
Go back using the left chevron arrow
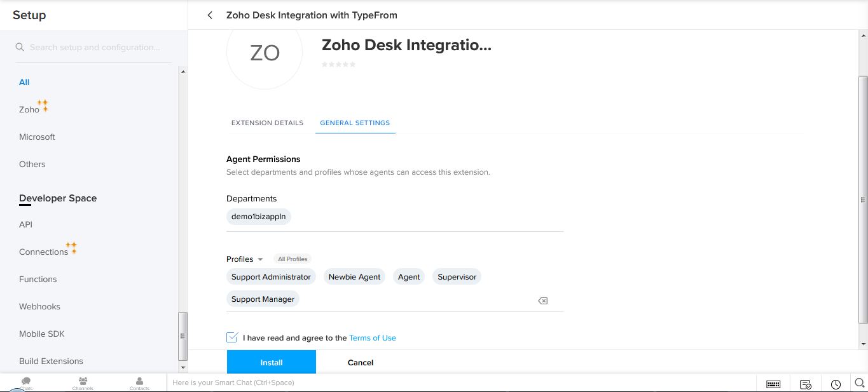coord(210,15)
